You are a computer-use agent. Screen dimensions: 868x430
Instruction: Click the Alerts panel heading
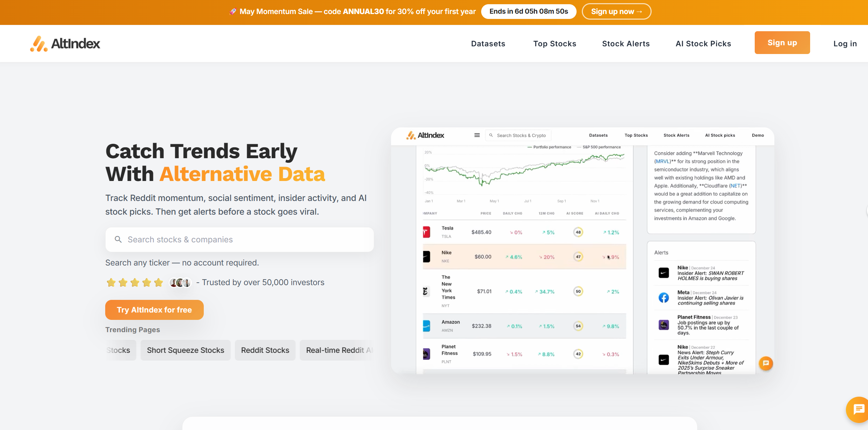(661, 253)
